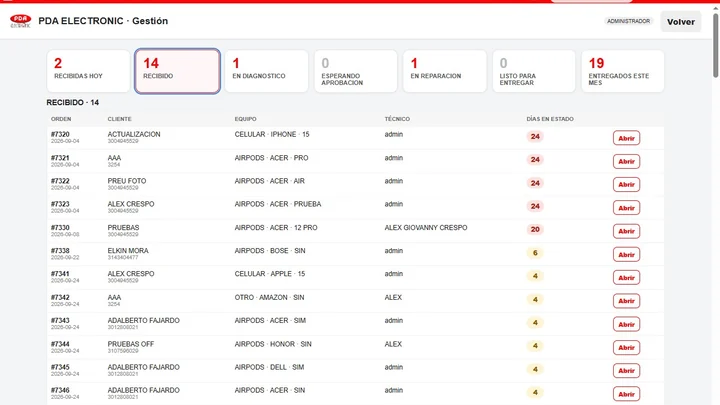Click order number #7320
The image size is (720, 405).
click(60, 134)
